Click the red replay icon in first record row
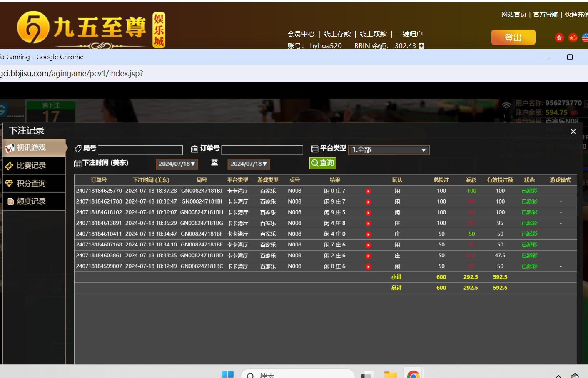Screen dimensions: 588x378 click(368, 191)
